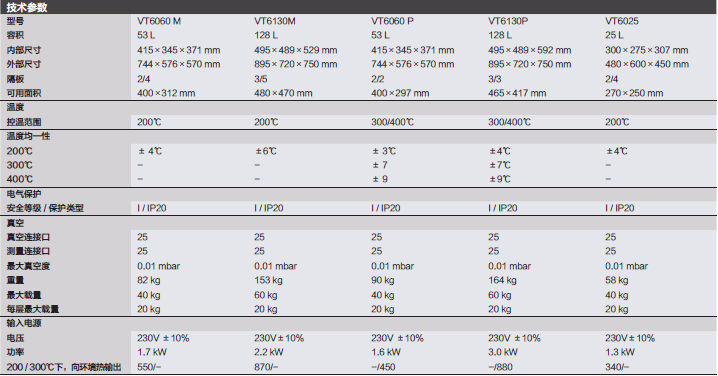
Task: Click the VT6130P model name
Action: [x=508, y=21]
